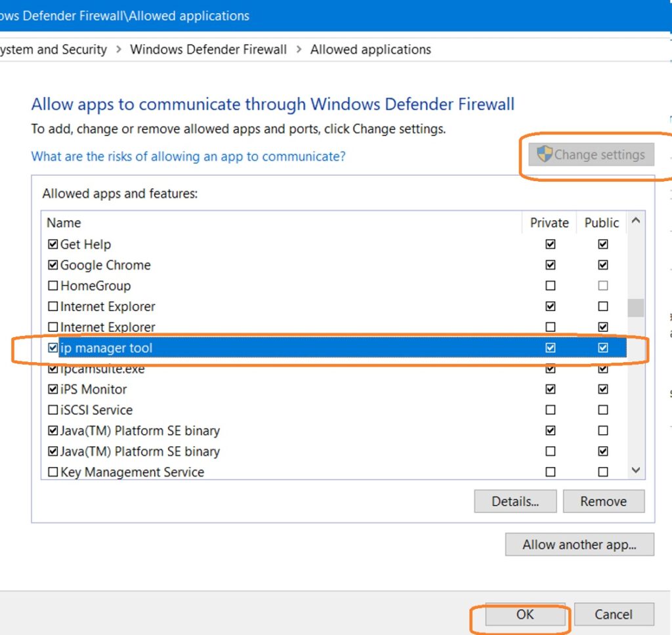Click the Allowed applications breadcrumb
This screenshot has width=672, height=635.
[370, 49]
